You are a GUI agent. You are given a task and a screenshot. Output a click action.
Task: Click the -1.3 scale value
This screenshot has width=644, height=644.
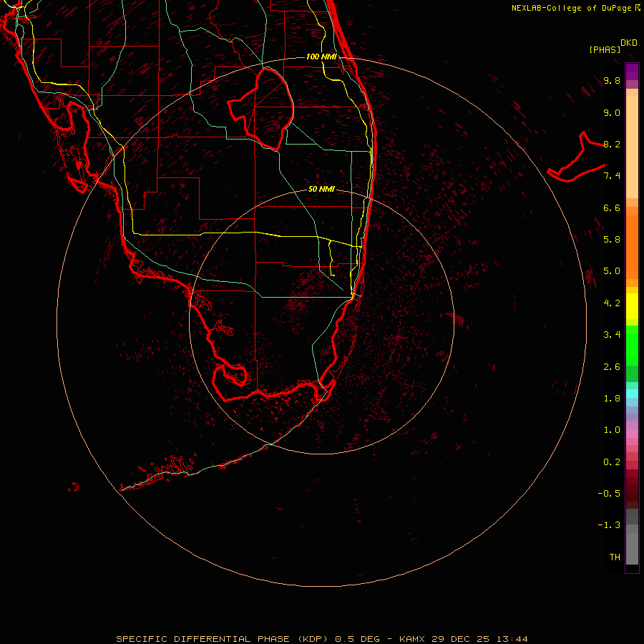[x=609, y=525]
